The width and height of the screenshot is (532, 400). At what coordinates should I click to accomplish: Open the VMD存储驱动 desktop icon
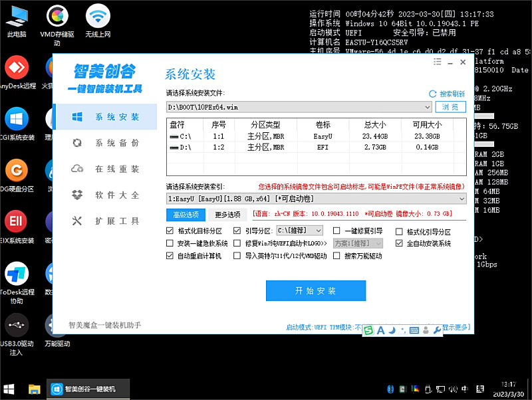[x=57, y=25]
